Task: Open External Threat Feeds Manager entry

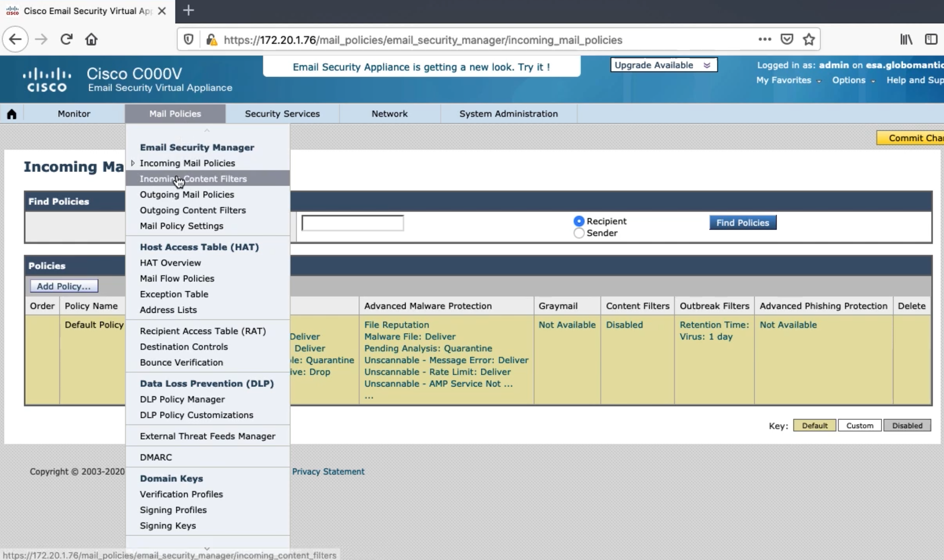Action: (x=208, y=436)
